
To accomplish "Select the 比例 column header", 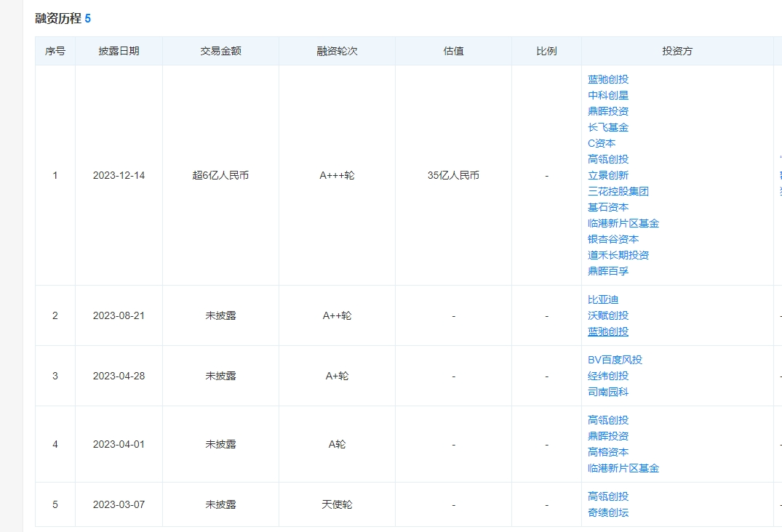I will (546, 51).
